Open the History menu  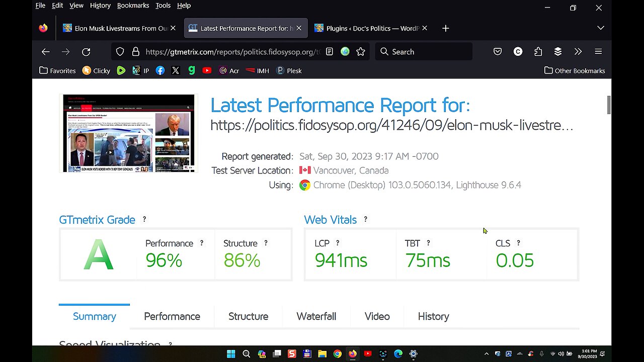pos(100,6)
